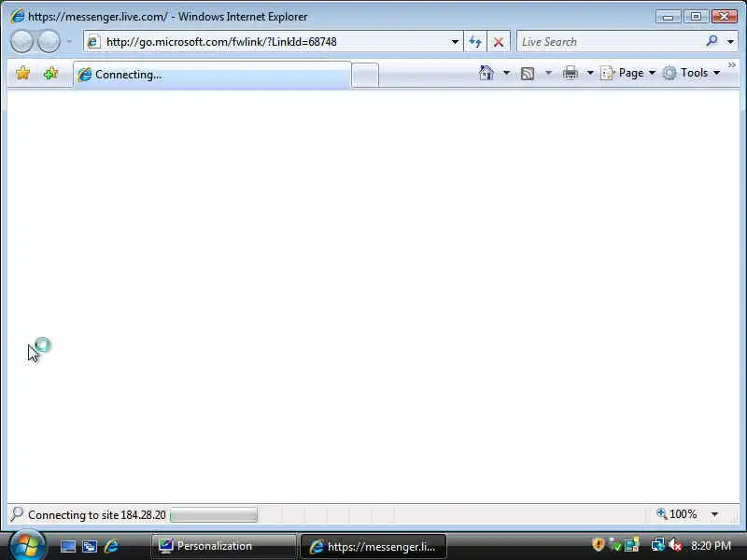Open the Page menu
This screenshot has height=560, width=747.
pos(627,73)
